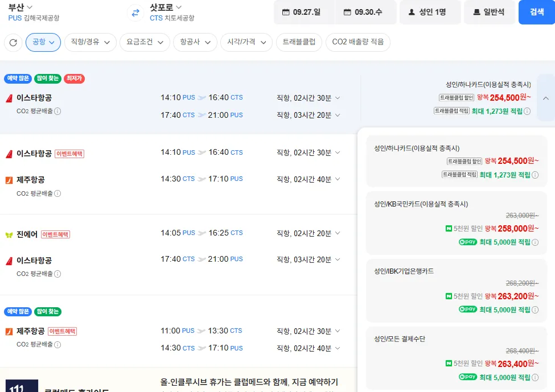Click the seat icon beside 일반석

tap(477, 12)
